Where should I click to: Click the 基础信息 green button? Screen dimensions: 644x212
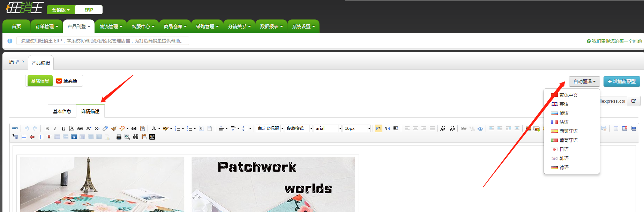(40, 81)
